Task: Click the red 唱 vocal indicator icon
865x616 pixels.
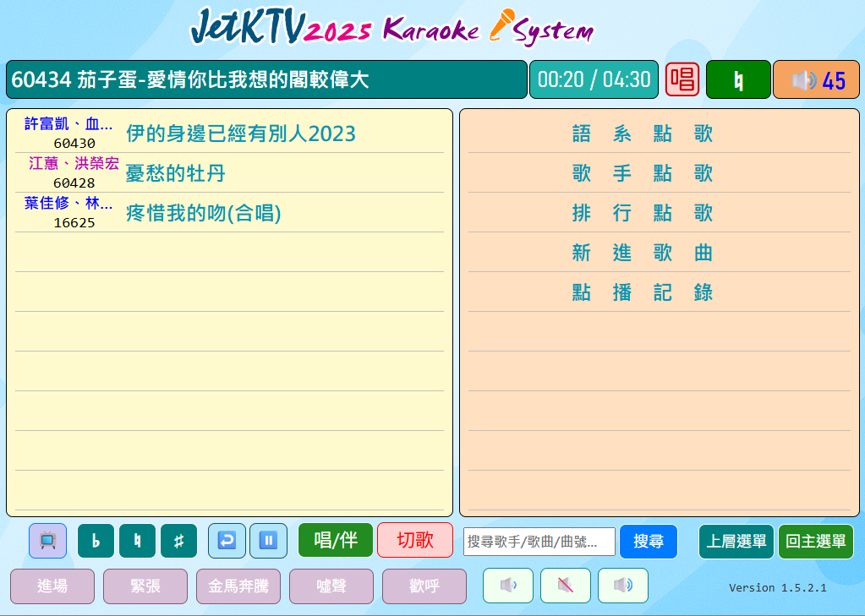Action: pyautogui.click(x=682, y=79)
